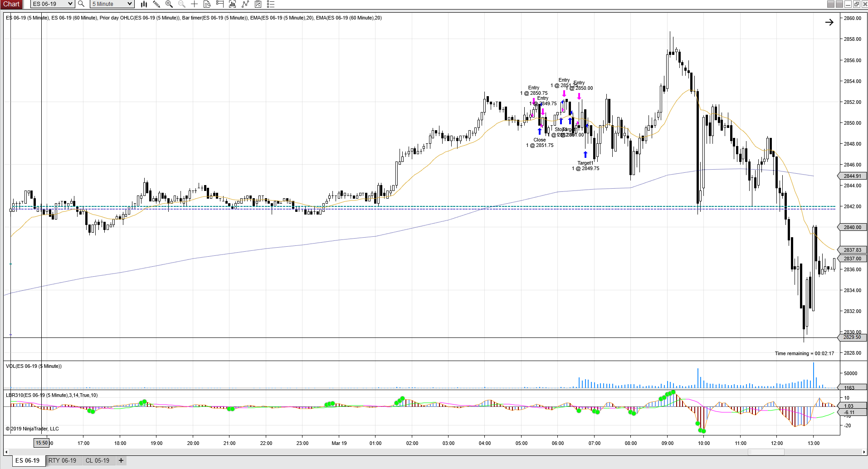Click the first gray link square in title bar

point(831,4)
